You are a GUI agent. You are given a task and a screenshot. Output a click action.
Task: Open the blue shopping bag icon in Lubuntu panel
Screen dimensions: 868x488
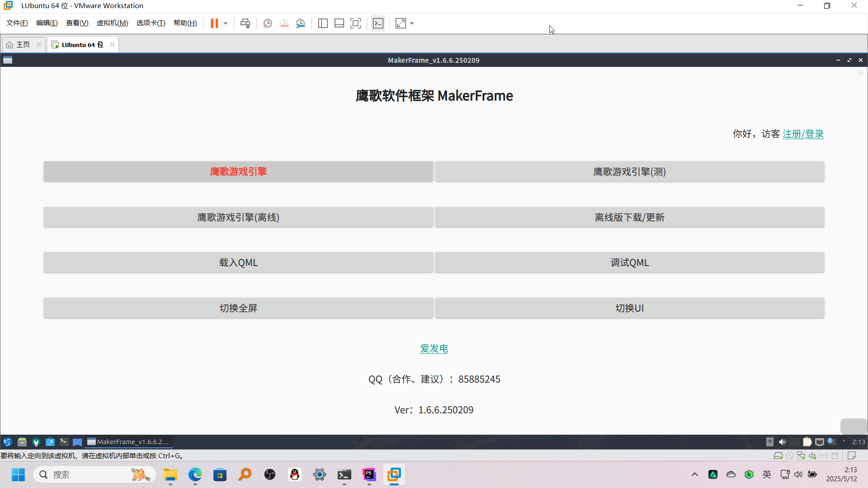point(50,442)
